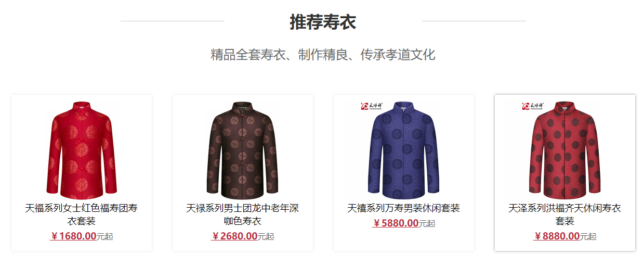Select the highlighted 天泽系列 product card
This screenshot has height=266, width=644.
[x=565, y=173]
